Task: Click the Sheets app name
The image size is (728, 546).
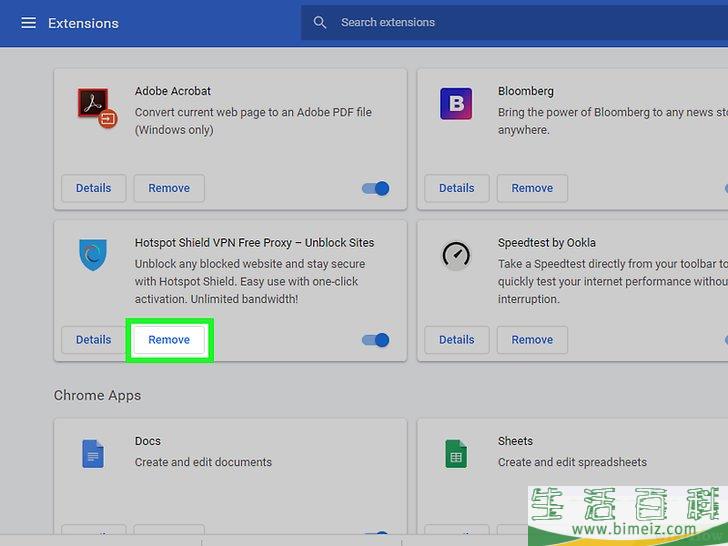Action: tap(515, 441)
